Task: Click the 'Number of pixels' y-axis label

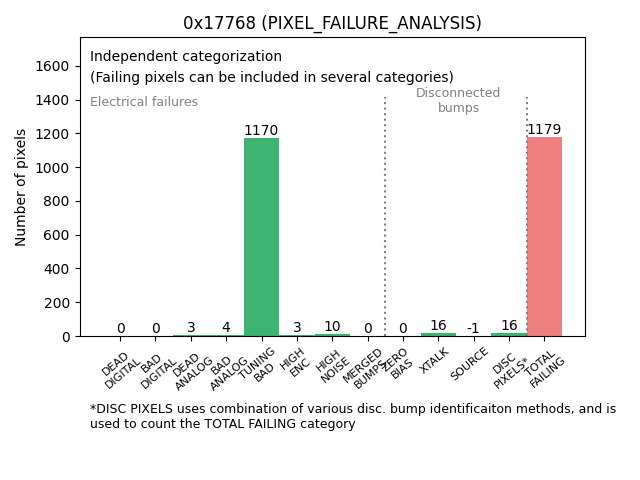Action: click(22, 187)
